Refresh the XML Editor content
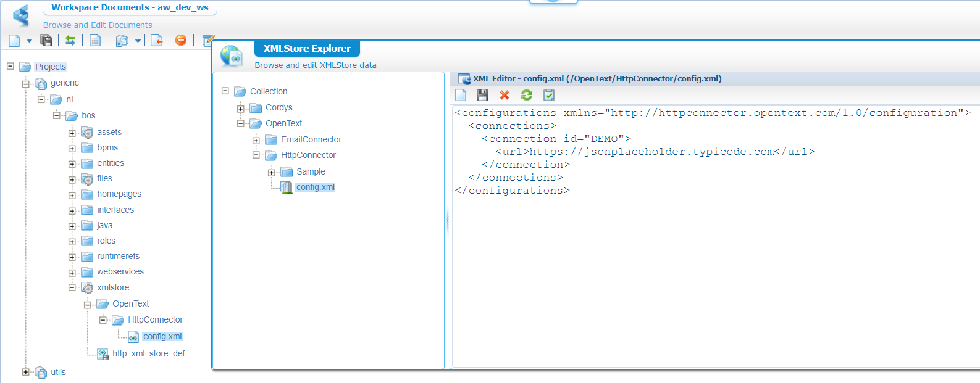Screen dimensions: 980x383 (526, 95)
